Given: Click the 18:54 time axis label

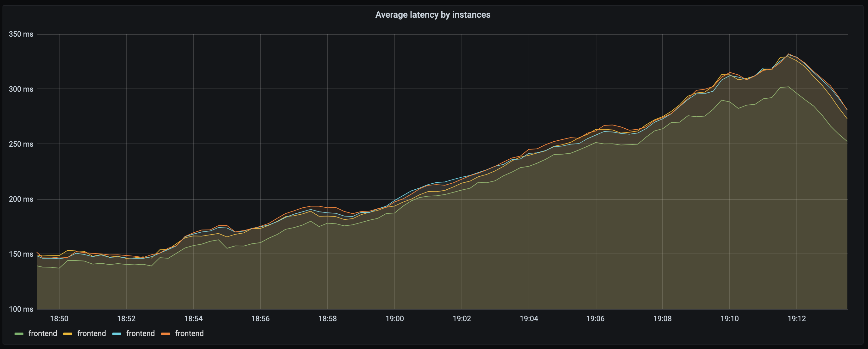Looking at the screenshot, I should coord(193,319).
